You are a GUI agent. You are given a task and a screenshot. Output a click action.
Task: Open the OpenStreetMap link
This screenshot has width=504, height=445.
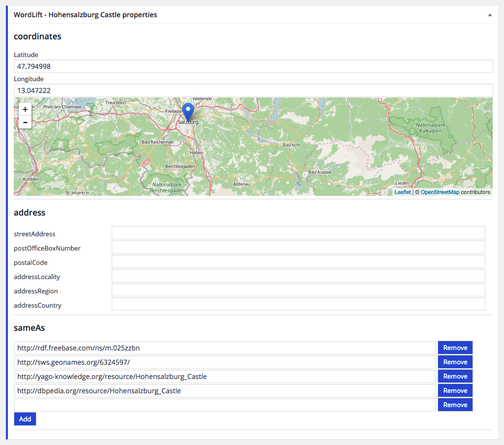(x=440, y=192)
